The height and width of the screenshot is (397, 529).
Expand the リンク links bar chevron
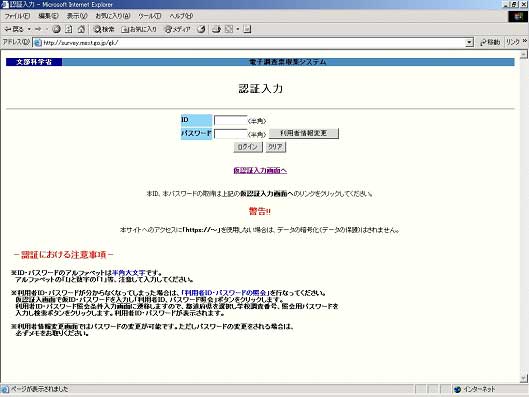(525, 41)
